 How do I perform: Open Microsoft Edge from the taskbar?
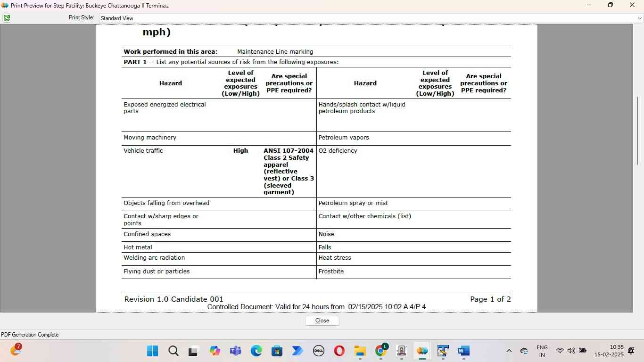(x=256, y=351)
